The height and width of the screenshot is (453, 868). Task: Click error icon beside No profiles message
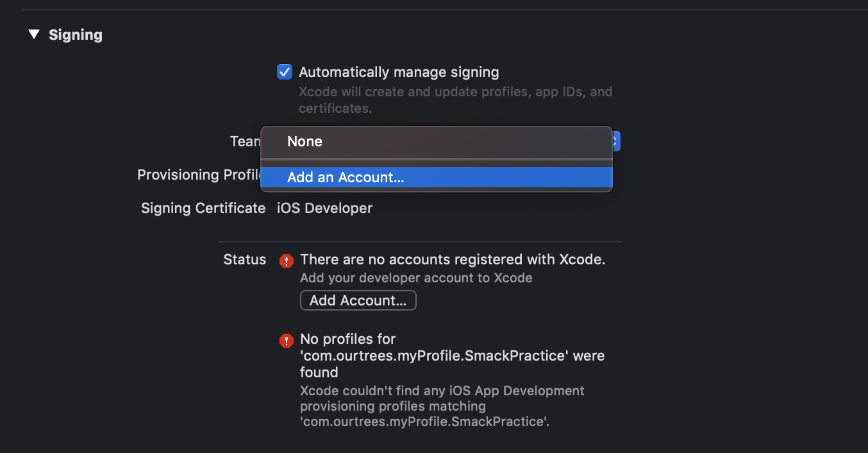tap(287, 340)
